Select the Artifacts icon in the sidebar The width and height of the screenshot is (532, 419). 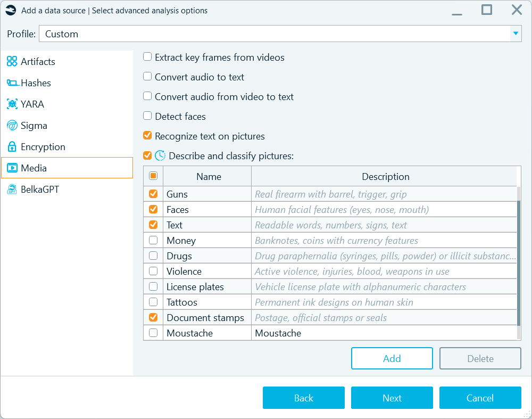tap(11, 61)
